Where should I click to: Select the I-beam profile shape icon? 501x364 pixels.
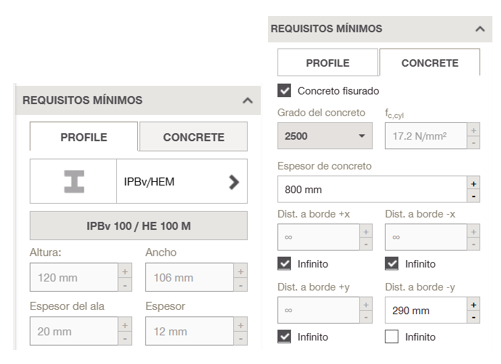click(x=74, y=182)
